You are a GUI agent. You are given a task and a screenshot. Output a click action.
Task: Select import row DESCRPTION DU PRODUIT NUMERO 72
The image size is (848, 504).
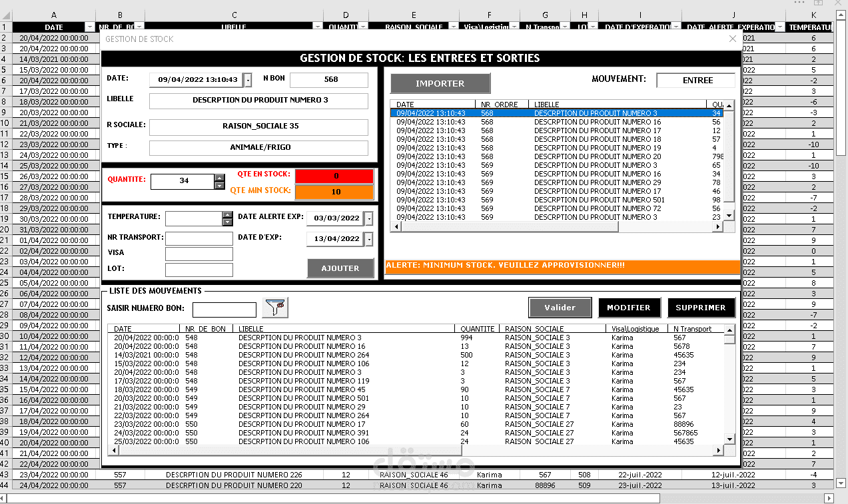click(x=557, y=208)
